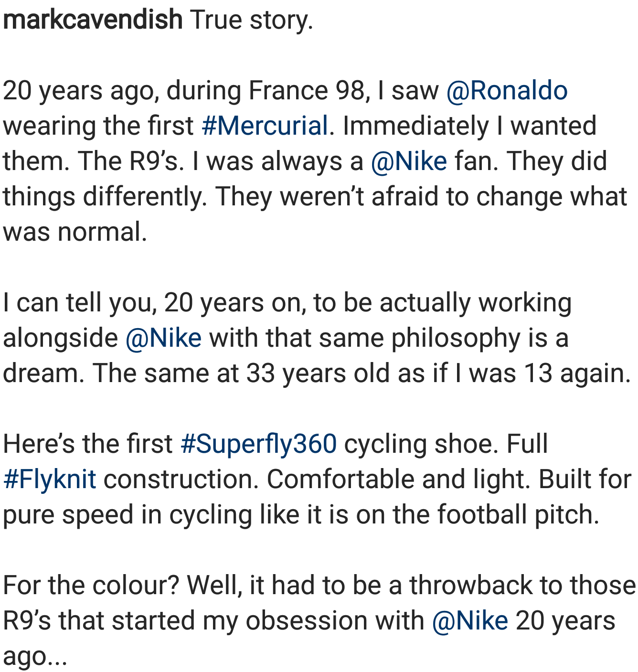The image size is (638, 672).
Task: Click the 'was normal.' line
Action: pyautogui.click(x=75, y=232)
